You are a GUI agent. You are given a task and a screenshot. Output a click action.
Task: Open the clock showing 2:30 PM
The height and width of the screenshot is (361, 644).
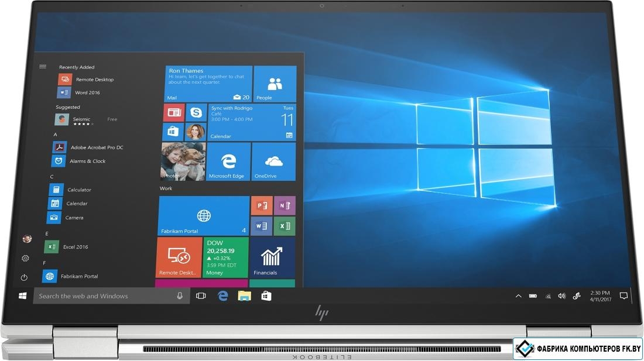[x=601, y=296]
